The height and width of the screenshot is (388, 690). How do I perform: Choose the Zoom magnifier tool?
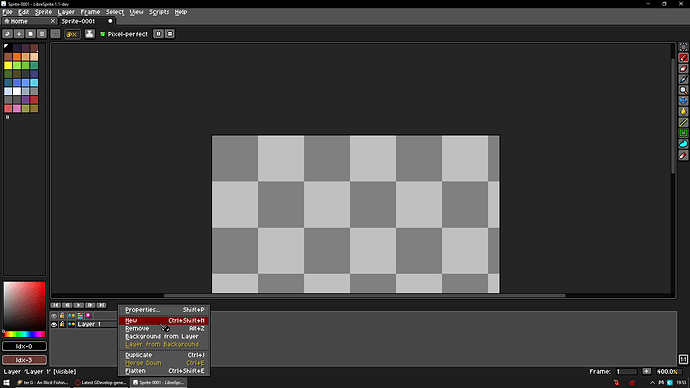click(x=683, y=90)
